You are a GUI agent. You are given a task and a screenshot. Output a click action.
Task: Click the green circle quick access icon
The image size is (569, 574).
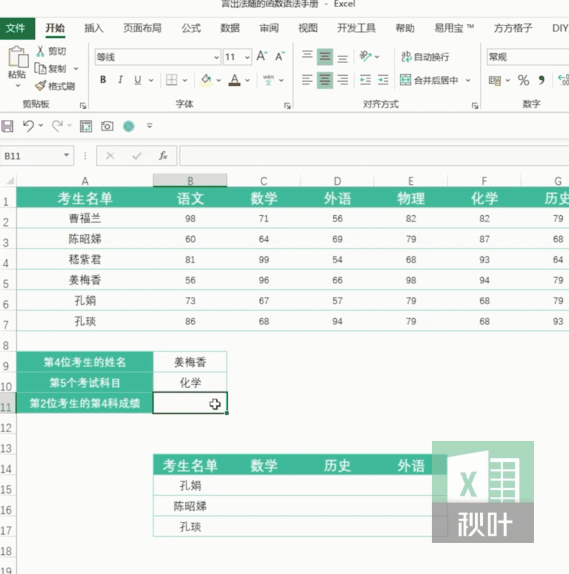pyautogui.click(x=129, y=126)
